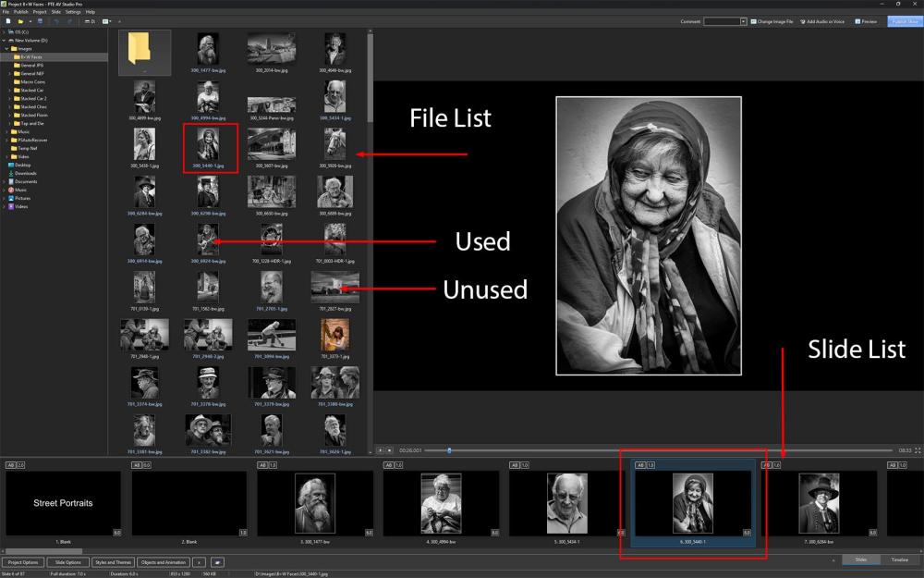Click the Save project disk icon
Image resolution: width=924 pixels, height=578 pixels.
41,20
